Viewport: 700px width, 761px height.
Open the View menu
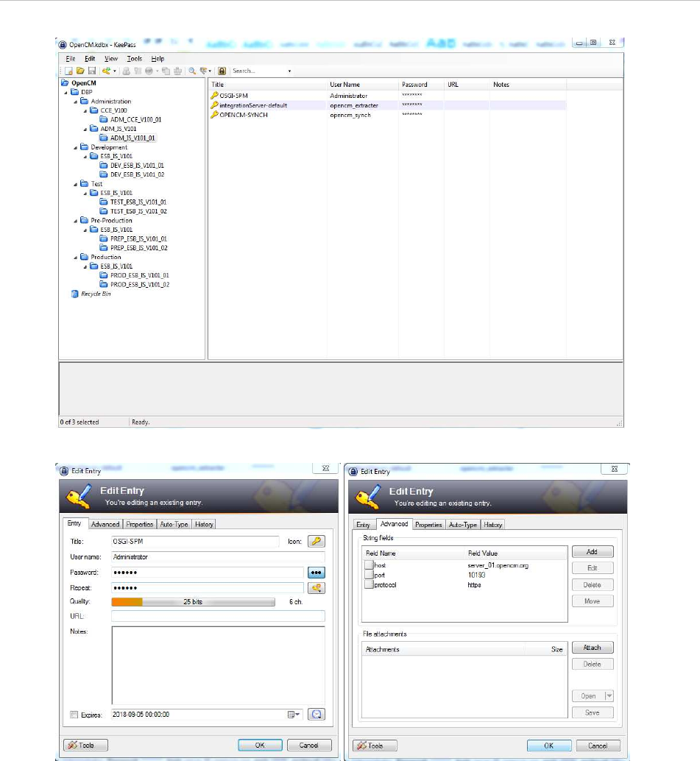click(111, 59)
